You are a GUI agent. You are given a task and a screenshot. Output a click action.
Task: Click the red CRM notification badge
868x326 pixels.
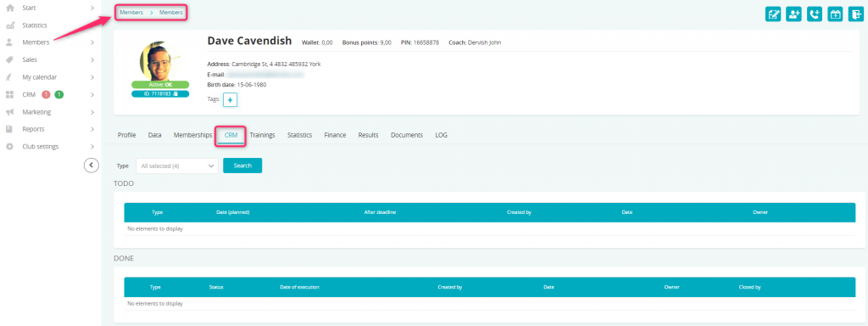pyautogui.click(x=46, y=95)
